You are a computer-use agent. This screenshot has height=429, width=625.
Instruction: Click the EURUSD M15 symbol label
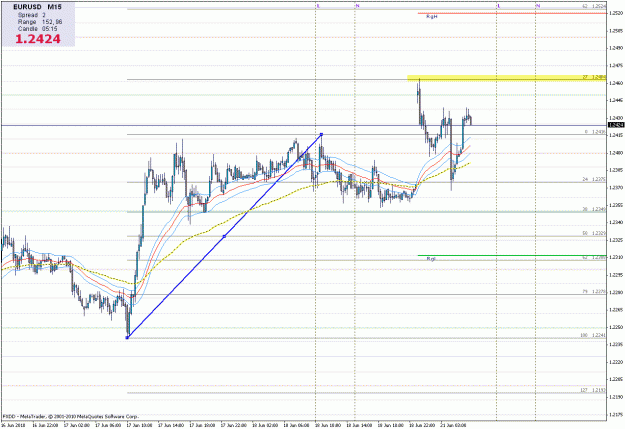(37, 7)
